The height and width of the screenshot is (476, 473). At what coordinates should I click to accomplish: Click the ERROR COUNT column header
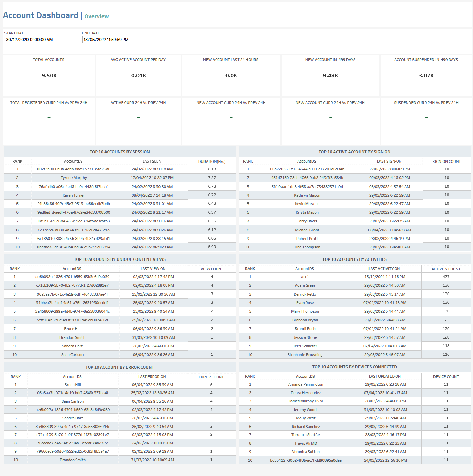[211, 377]
